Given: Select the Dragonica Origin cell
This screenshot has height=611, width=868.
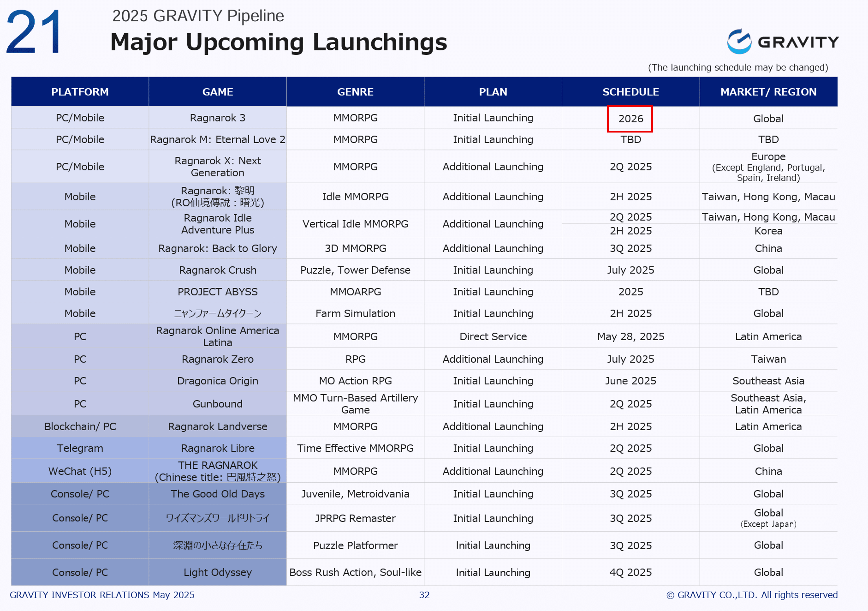Looking at the screenshot, I should 217,381.
